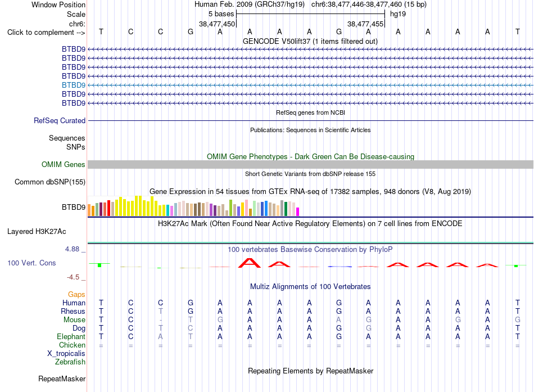This screenshot has width=534, height=392.
Task: Open the Layered H3K27Ac track label
Action: coord(37,232)
